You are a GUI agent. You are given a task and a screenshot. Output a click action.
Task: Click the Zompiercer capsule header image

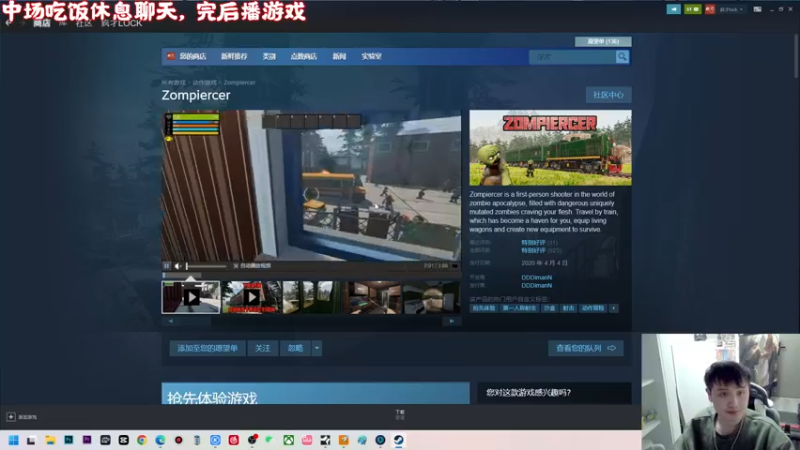(x=550, y=148)
